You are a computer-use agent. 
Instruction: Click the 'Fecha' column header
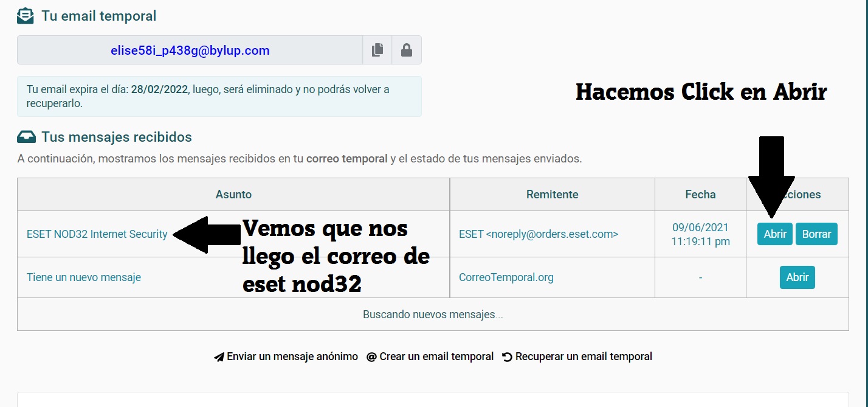[x=700, y=194]
